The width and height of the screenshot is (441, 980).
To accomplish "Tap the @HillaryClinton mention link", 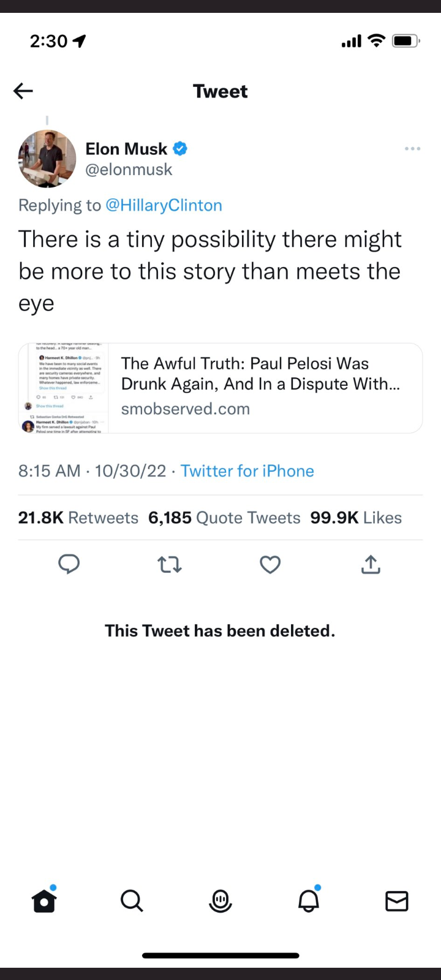I will 164,205.
